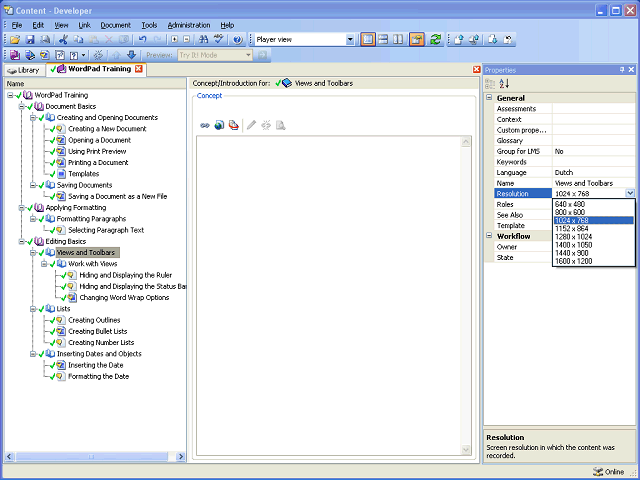
Task: Click the New Question dropdown arrow icon
Action: 84,55
